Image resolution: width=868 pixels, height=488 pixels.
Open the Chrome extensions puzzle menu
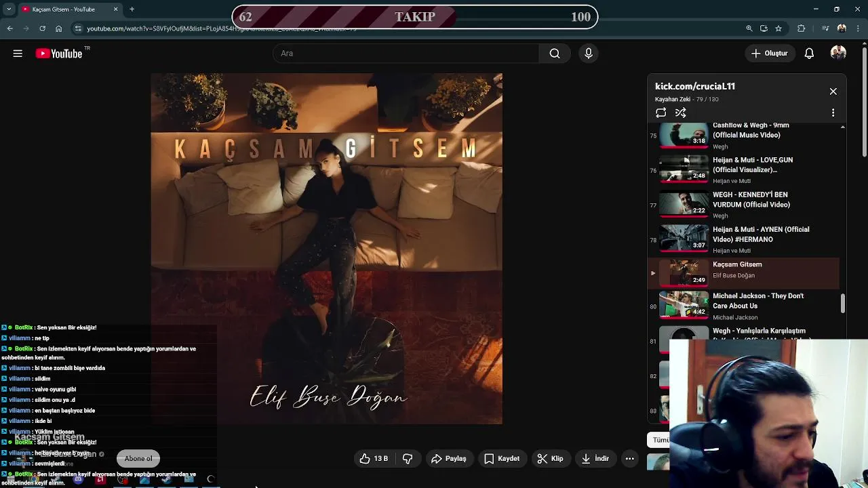point(802,28)
